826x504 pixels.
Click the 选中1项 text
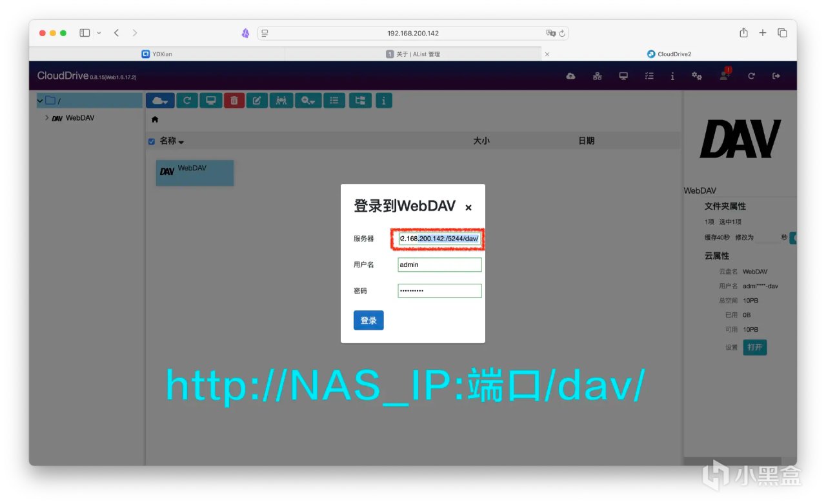point(730,222)
